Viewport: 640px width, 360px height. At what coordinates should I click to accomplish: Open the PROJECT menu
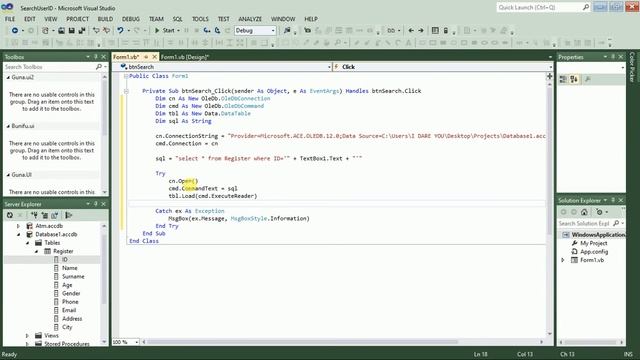[78, 19]
